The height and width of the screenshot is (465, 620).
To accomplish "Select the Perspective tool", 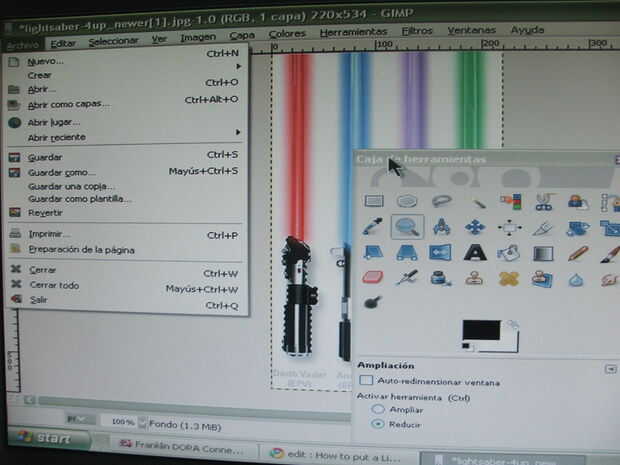I will (x=407, y=252).
